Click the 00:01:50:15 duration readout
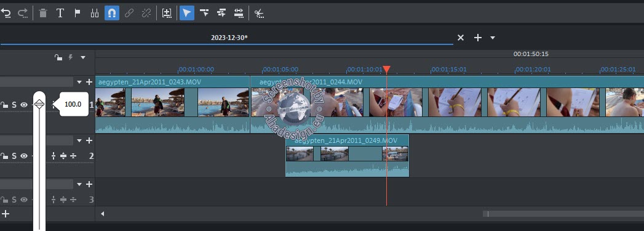This screenshot has width=644, height=231. point(531,54)
